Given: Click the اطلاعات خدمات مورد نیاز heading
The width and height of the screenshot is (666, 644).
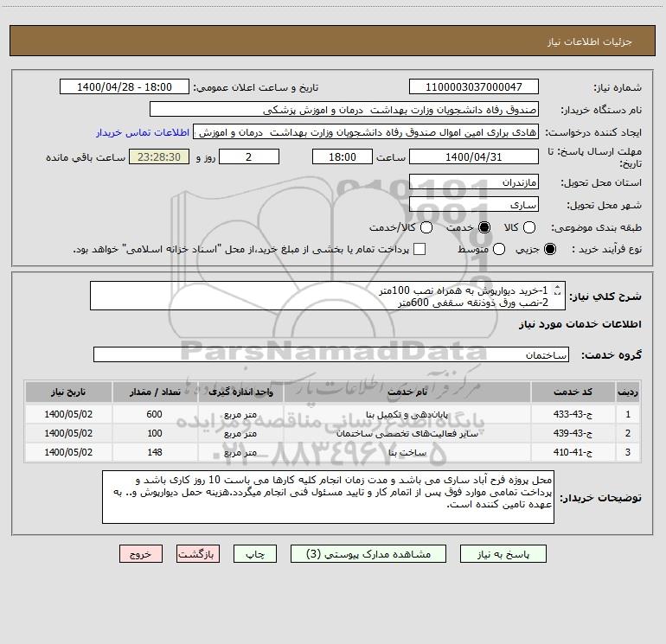Looking at the screenshot, I should [580, 324].
